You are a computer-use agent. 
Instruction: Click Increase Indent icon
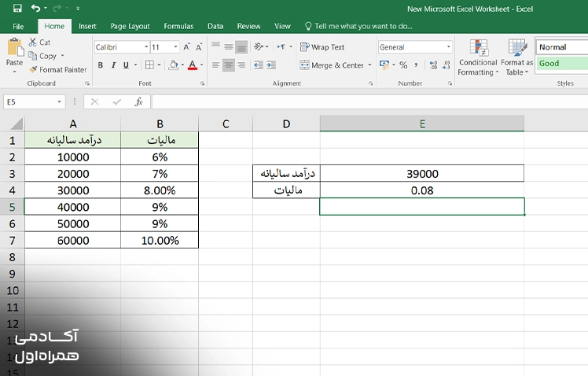pos(271,65)
